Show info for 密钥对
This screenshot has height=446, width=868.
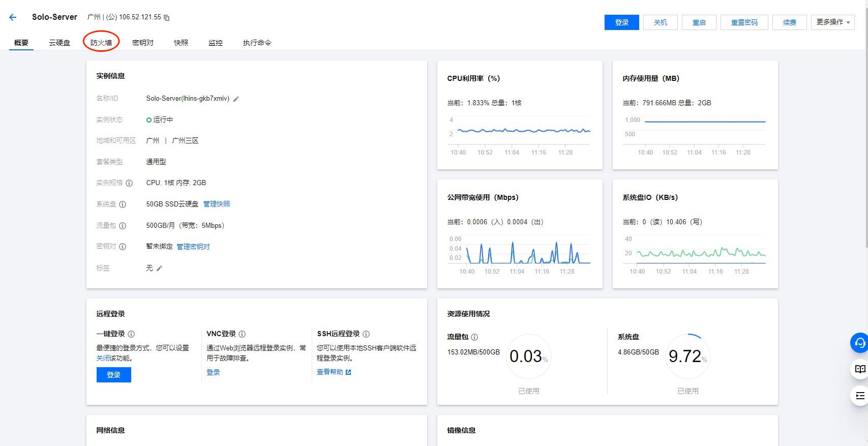coord(123,247)
